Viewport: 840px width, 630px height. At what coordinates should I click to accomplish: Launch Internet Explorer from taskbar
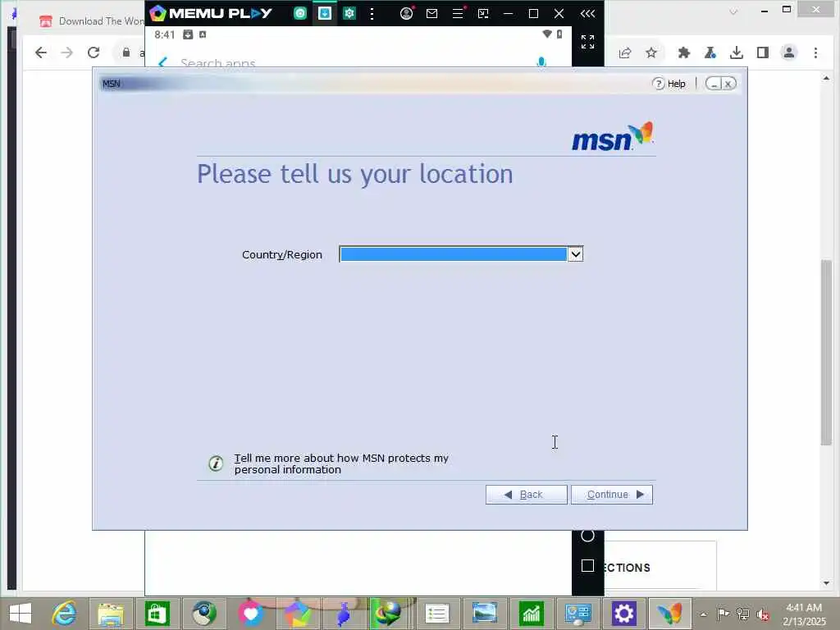pyautogui.click(x=64, y=614)
